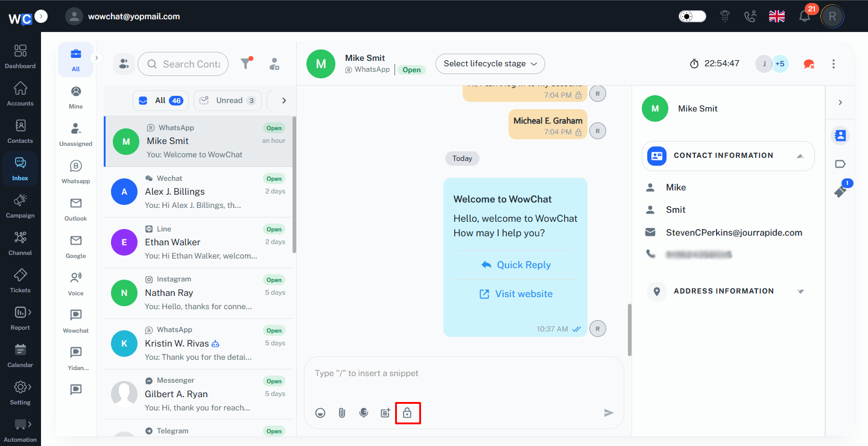The width and height of the screenshot is (868, 446).
Task: Click the message text input area
Action: tap(464, 374)
